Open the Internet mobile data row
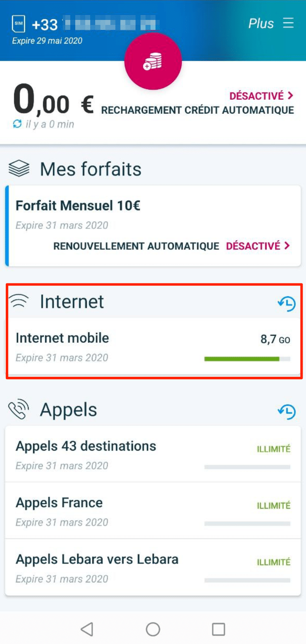This screenshot has height=644, width=306. (x=62, y=338)
